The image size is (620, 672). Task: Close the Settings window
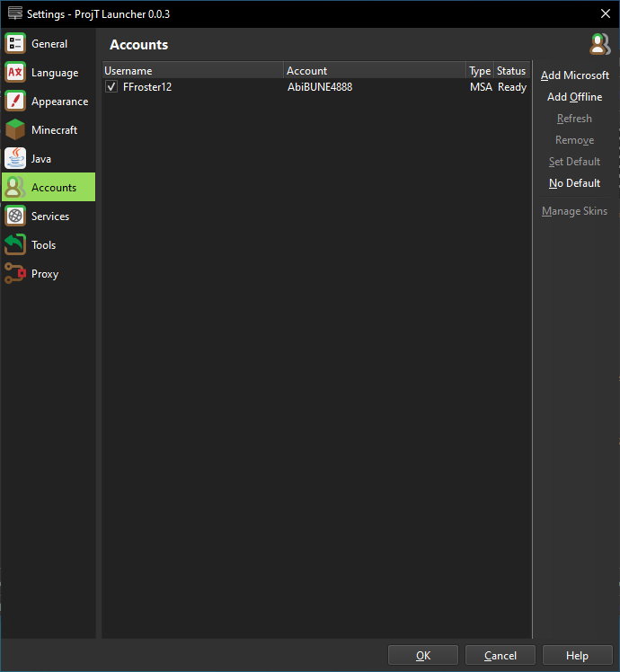click(x=606, y=13)
